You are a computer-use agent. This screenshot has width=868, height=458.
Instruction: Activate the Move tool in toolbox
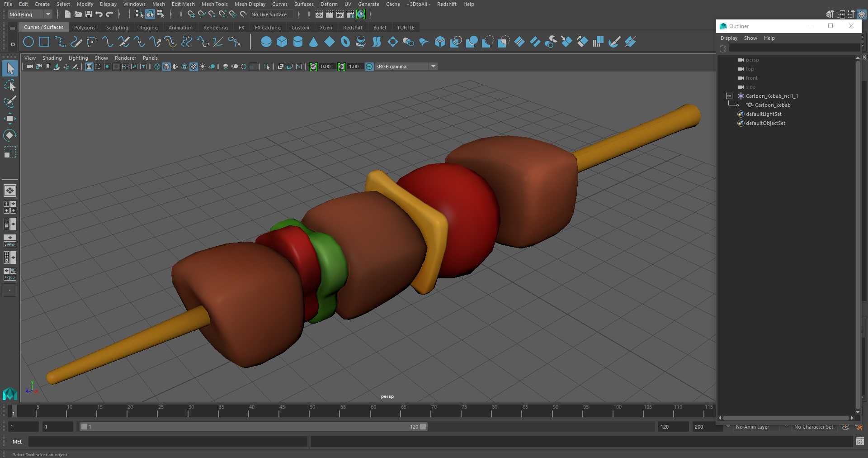(10, 119)
